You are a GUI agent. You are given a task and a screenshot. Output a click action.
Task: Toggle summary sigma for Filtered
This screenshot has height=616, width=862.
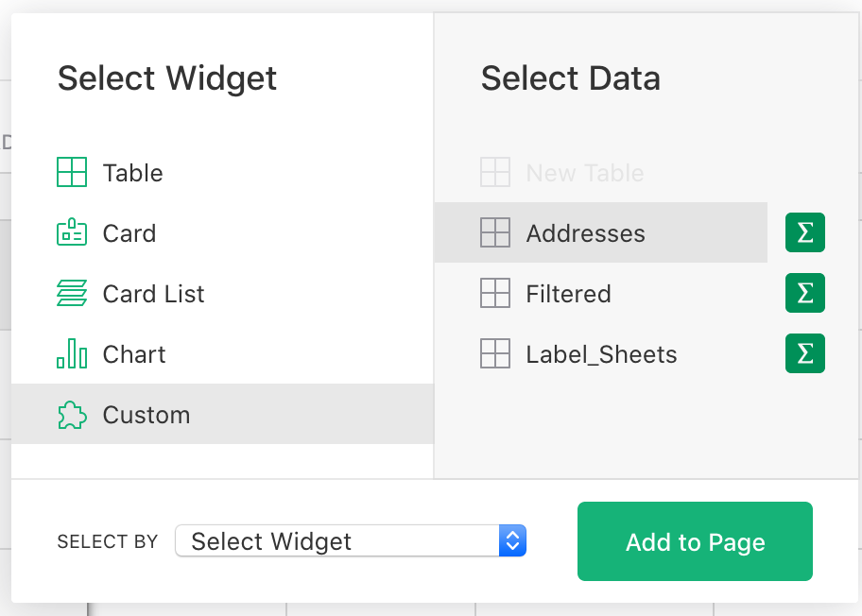pyautogui.click(x=804, y=294)
